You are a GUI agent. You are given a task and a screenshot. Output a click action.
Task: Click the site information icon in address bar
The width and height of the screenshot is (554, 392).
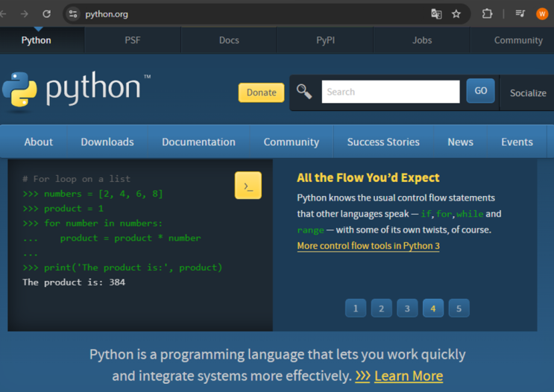click(x=72, y=13)
